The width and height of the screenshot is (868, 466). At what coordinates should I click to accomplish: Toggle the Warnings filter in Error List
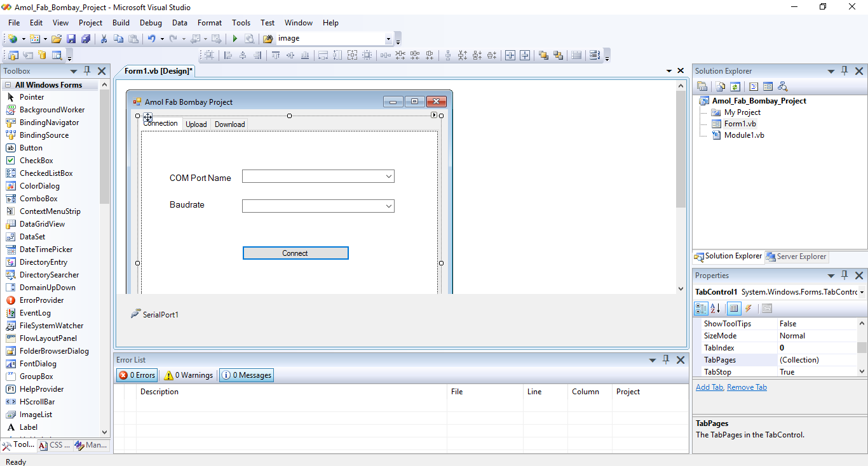[x=188, y=375]
